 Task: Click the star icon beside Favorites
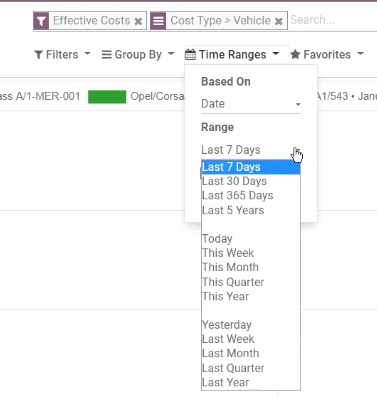(x=295, y=54)
